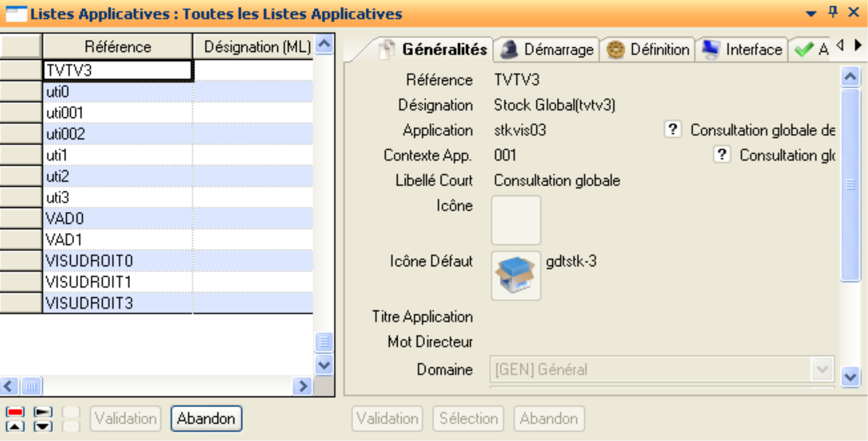Click the Contexte App. value "001"

click(x=505, y=156)
